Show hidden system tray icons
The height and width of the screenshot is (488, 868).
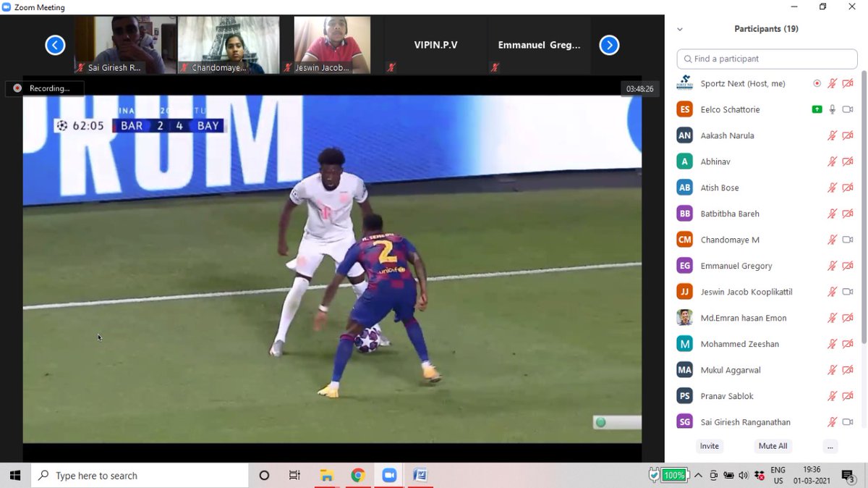pyautogui.click(x=698, y=476)
